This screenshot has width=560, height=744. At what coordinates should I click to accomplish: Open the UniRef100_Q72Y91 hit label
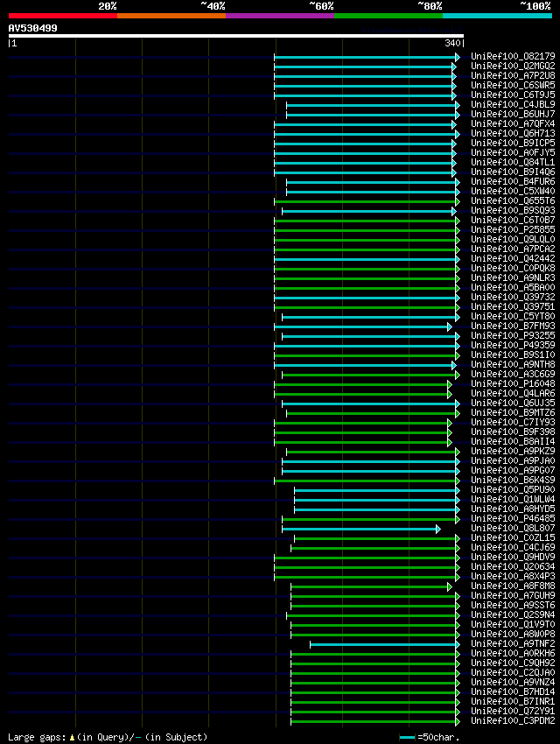(x=513, y=712)
